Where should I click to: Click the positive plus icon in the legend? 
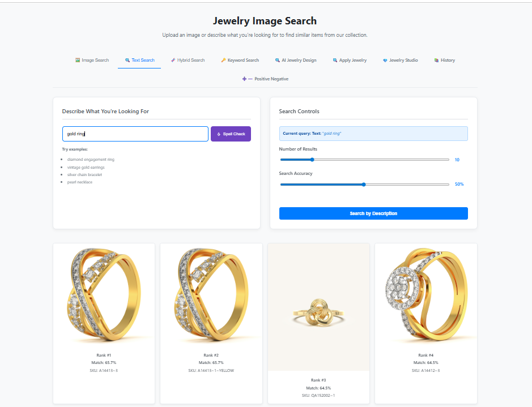tap(244, 79)
